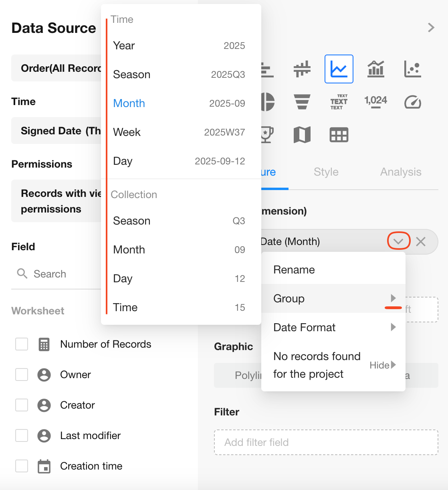Pick the pivot table grid icon

tap(339, 135)
